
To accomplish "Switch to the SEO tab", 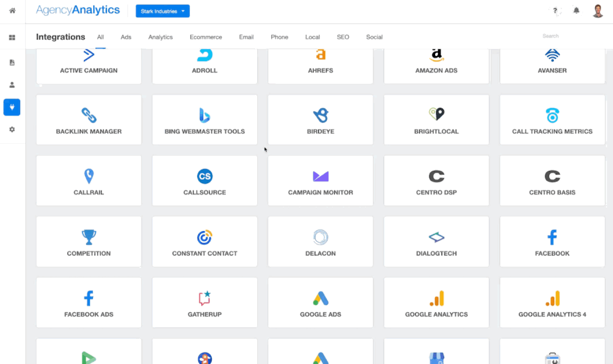I will pyautogui.click(x=343, y=37).
